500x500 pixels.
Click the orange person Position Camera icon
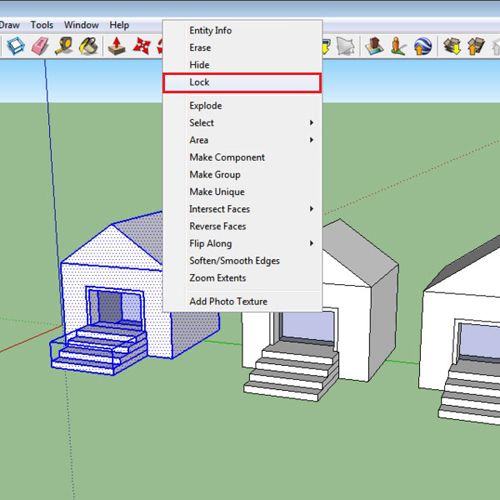[x=398, y=46]
